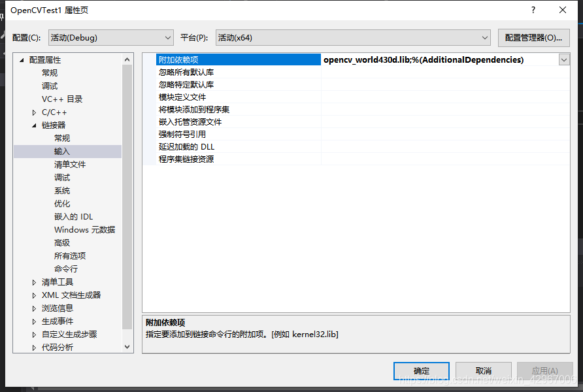Click the 取消 button
The width and height of the screenshot is (583, 392).
point(484,371)
